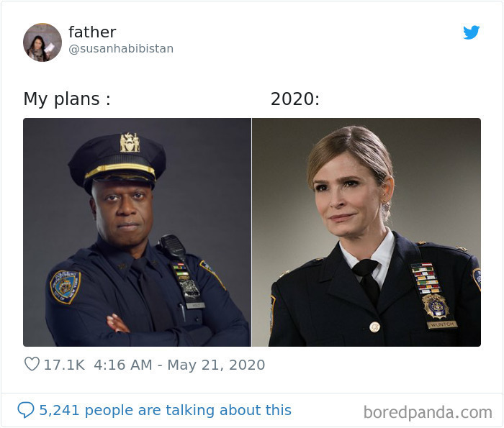This screenshot has height=428, width=504.
Task: Click the 'My plans :' tweet text
Action: tap(67, 99)
